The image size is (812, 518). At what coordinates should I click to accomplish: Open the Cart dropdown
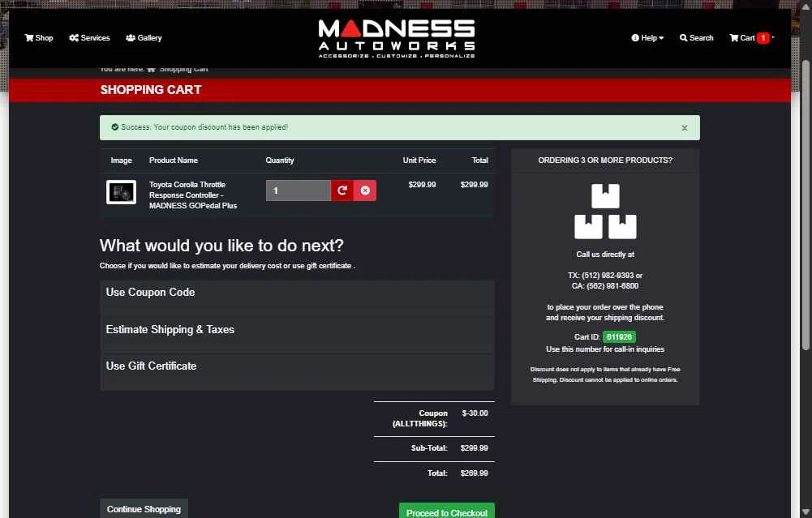(752, 38)
